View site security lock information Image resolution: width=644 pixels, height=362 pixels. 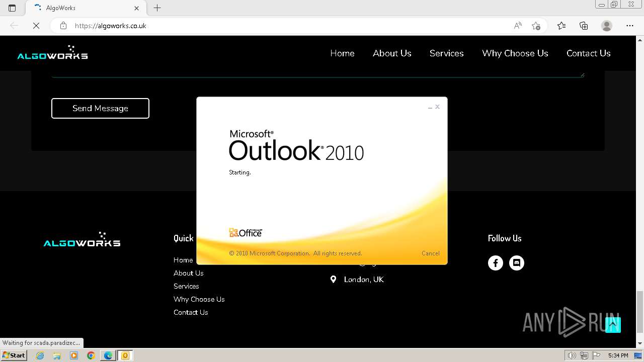(63, 26)
